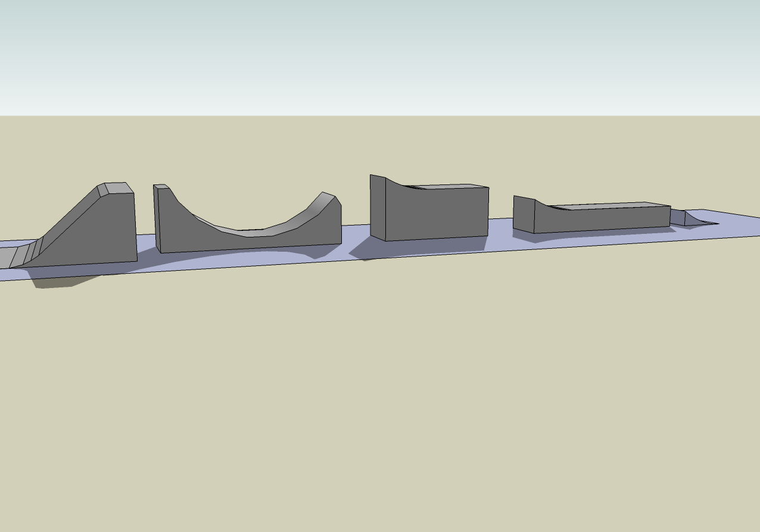
Task: Select the small kicker ramp right of the grind box
Action: click(697, 220)
